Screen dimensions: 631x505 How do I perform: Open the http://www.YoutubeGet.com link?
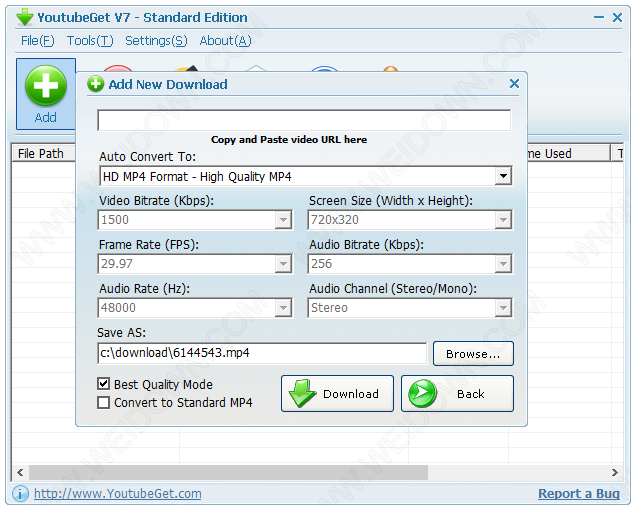pos(118,494)
